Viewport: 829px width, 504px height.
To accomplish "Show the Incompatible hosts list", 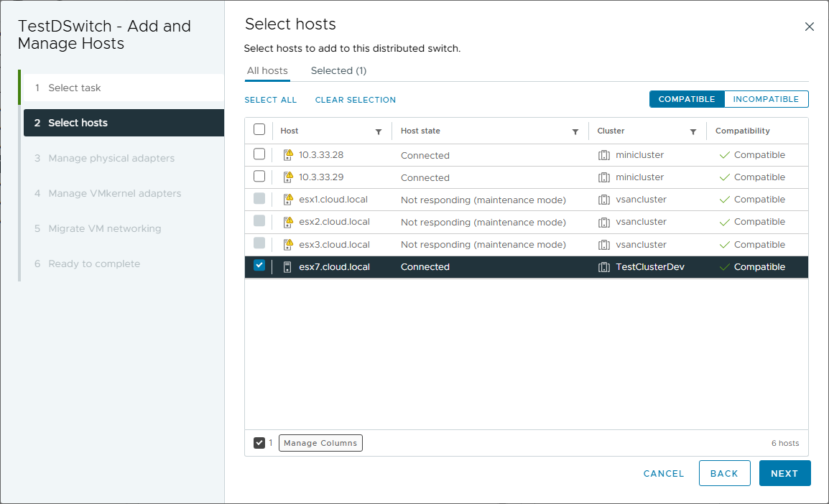I will 766,99.
